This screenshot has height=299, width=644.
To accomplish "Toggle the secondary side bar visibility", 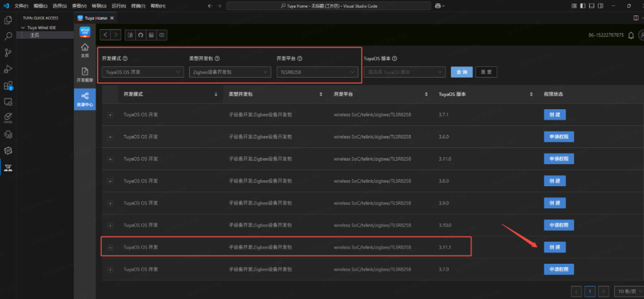I will (x=600, y=6).
